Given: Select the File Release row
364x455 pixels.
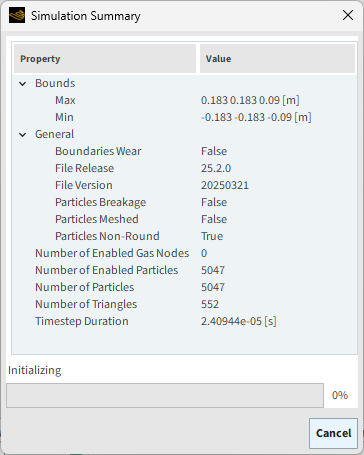Looking at the screenshot, I should pos(184,168).
